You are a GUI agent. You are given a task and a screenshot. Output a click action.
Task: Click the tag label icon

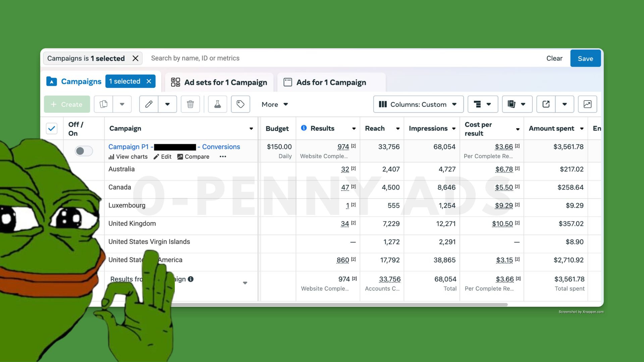pos(240,104)
